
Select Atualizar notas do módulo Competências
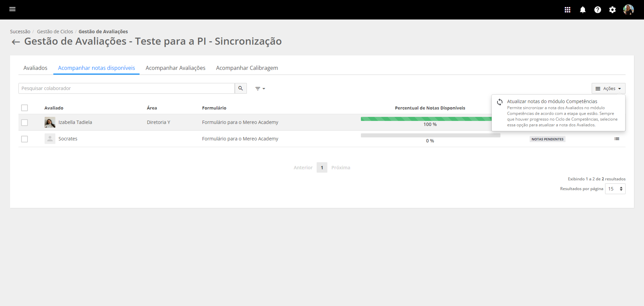tap(552, 101)
